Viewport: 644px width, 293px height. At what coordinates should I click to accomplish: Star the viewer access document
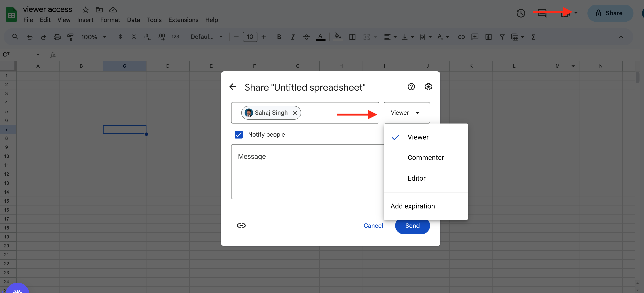(85, 10)
